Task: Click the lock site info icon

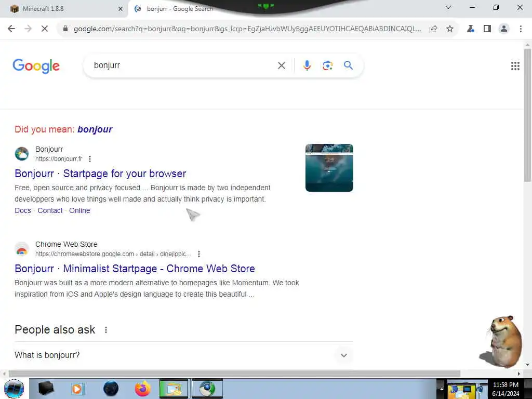Action: pos(65,29)
